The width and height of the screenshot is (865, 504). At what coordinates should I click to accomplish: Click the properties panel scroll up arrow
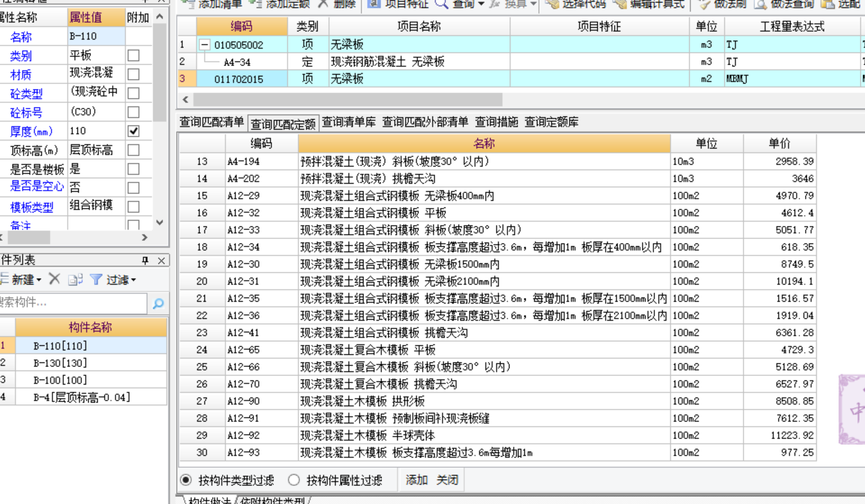(159, 17)
